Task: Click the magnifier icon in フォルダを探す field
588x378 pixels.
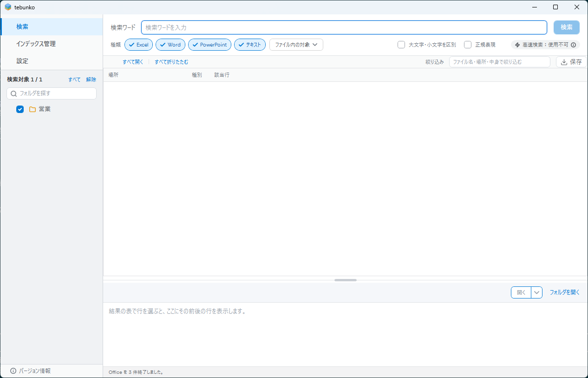Action: [13, 93]
